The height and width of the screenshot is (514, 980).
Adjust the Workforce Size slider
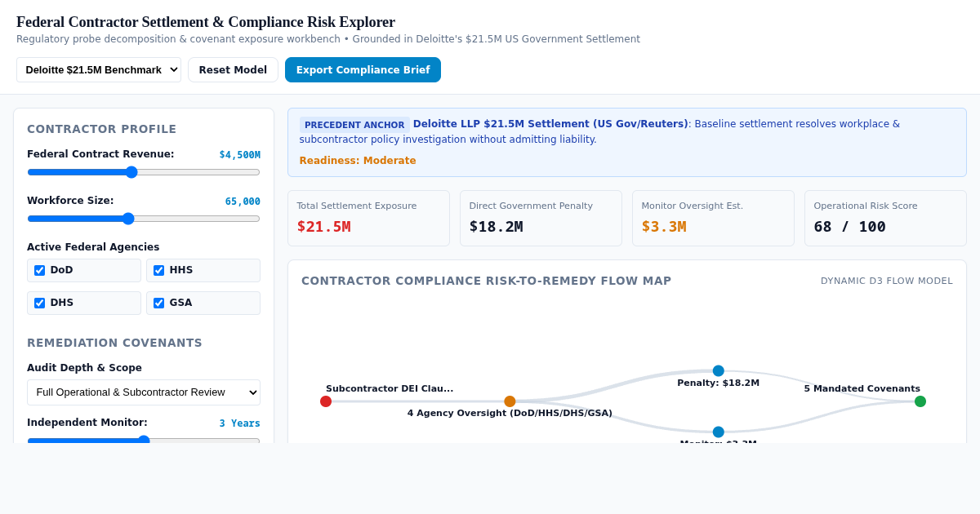(144, 219)
